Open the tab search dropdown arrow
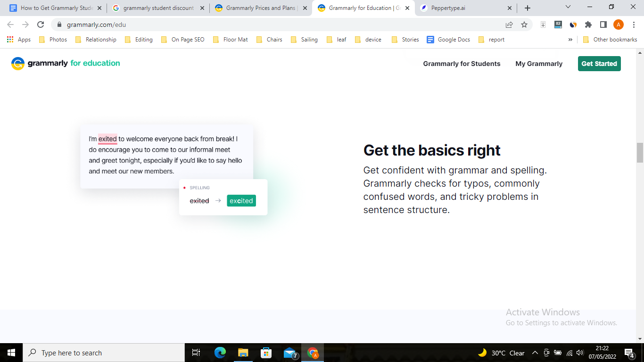This screenshot has height=362, width=644. [x=568, y=7]
